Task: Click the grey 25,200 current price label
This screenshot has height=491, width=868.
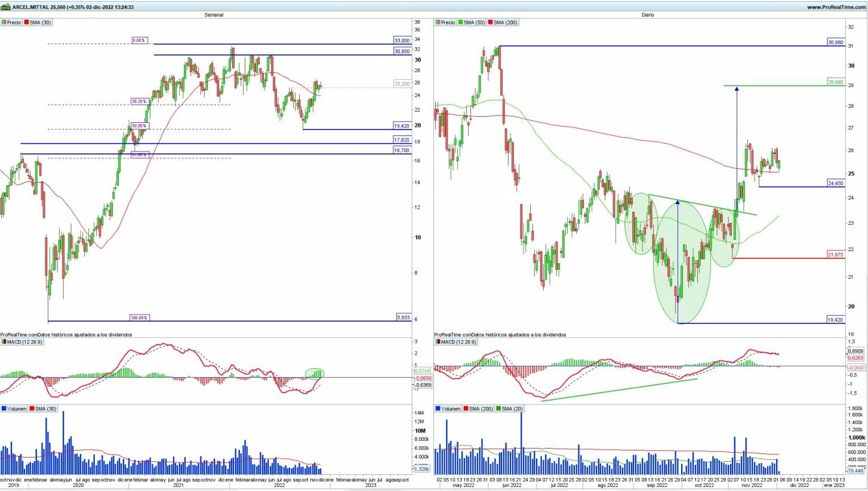Action: pos(402,84)
